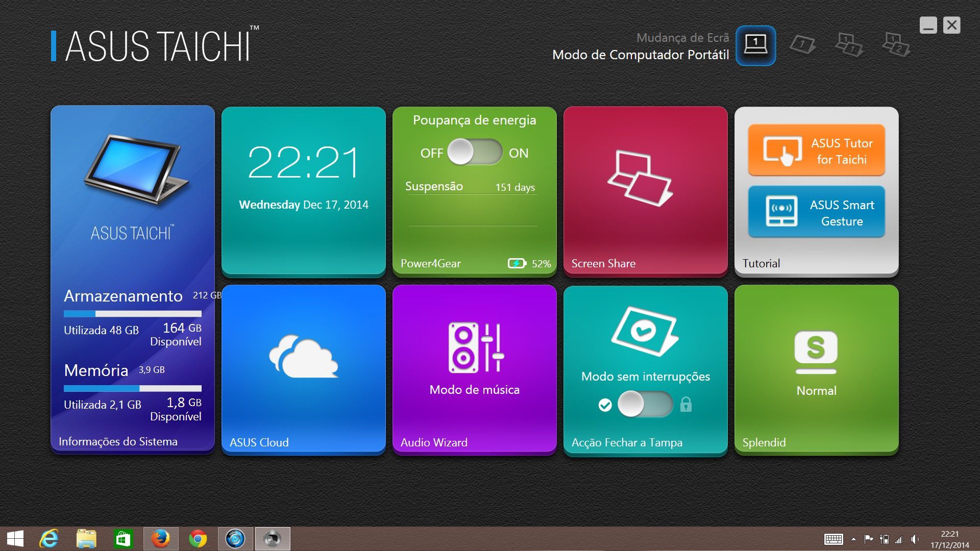
Task: Minimize the ASUS Taichi window
Action: click(x=928, y=25)
